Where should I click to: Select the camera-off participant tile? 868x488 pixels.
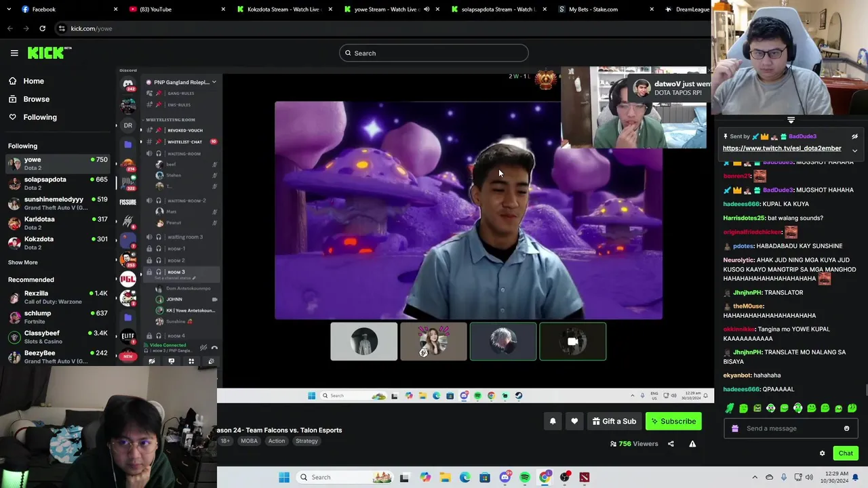[x=573, y=342]
